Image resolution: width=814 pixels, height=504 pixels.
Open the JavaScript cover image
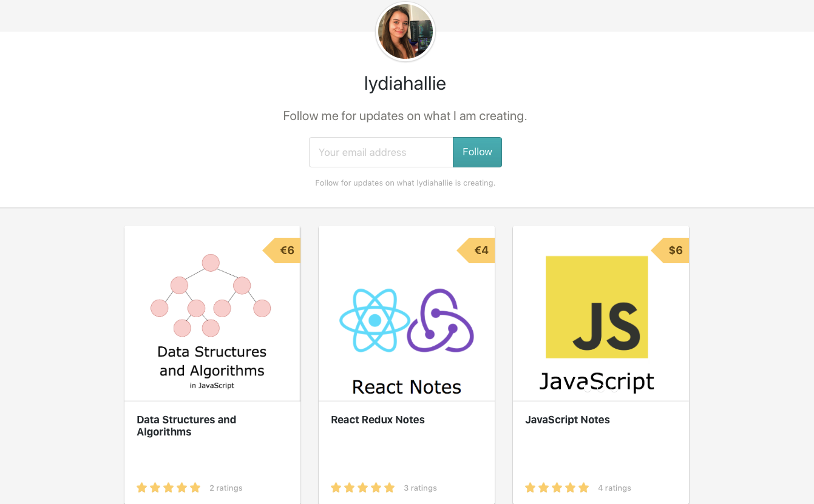(x=601, y=314)
